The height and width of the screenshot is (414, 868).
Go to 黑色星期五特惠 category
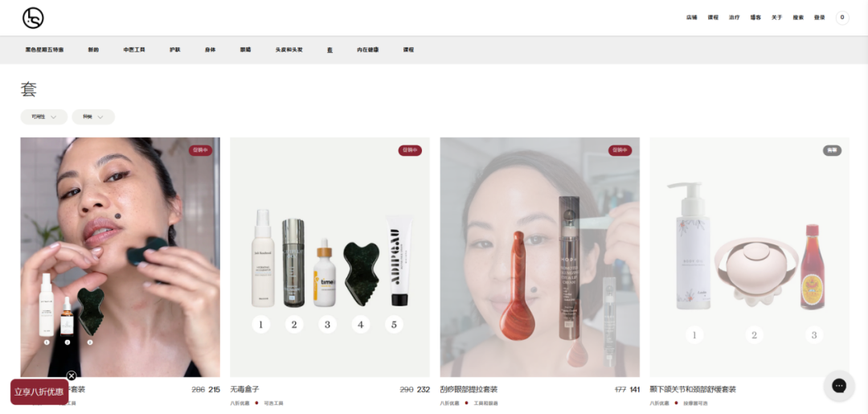pos(44,50)
